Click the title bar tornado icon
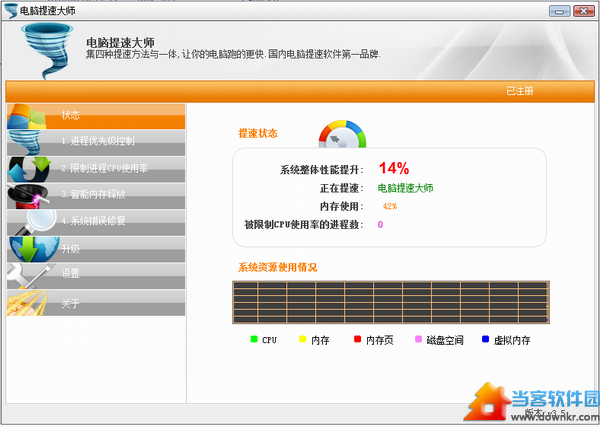This screenshot has height=427, width=600. 11,10
